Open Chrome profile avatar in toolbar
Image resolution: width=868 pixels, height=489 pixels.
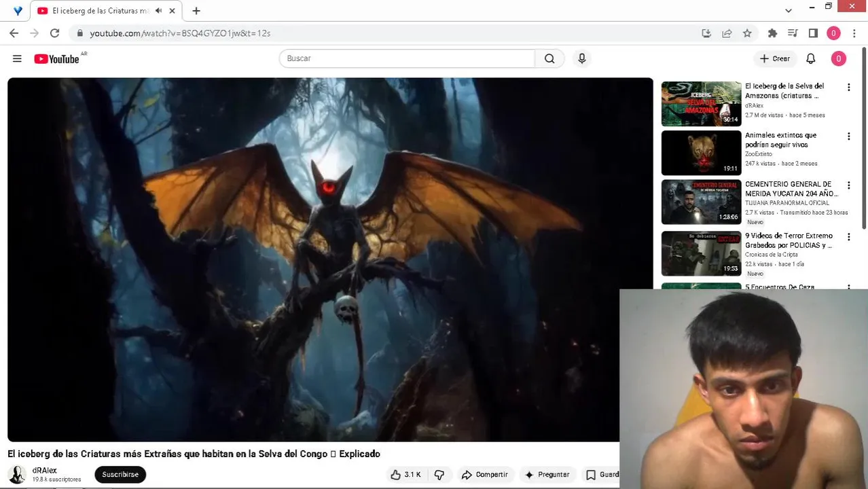tap(833, 33)
